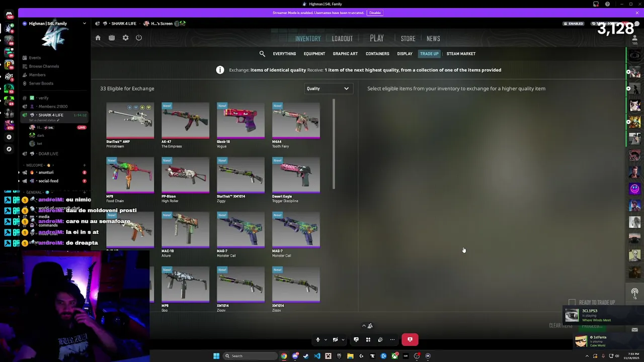Screen dimensions: 644x362
Task: Select the CONTAINERS inventory filter
Action: click(x=377, y=54)
